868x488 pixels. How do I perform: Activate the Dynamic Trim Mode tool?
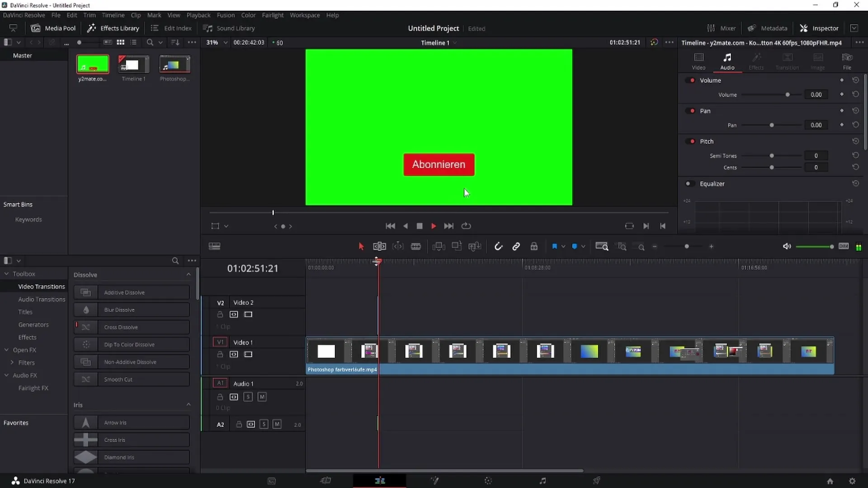point(398,246)
